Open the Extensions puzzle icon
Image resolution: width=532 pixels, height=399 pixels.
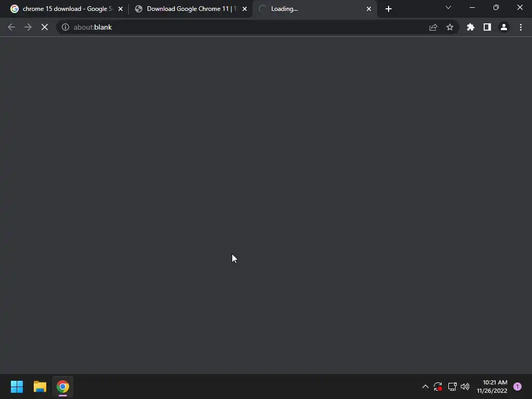tap(470, 27)
